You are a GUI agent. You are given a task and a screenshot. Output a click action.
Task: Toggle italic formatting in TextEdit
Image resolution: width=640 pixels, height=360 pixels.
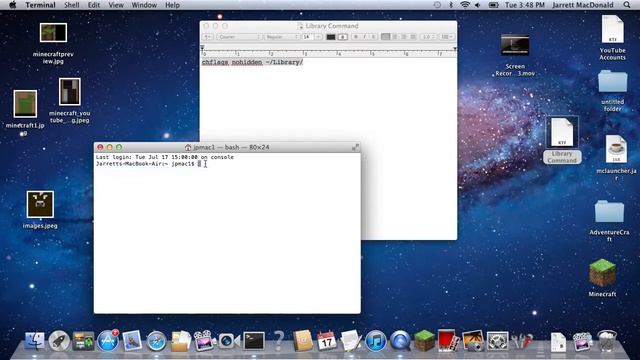pyautogui.click(x=364, y=37)
